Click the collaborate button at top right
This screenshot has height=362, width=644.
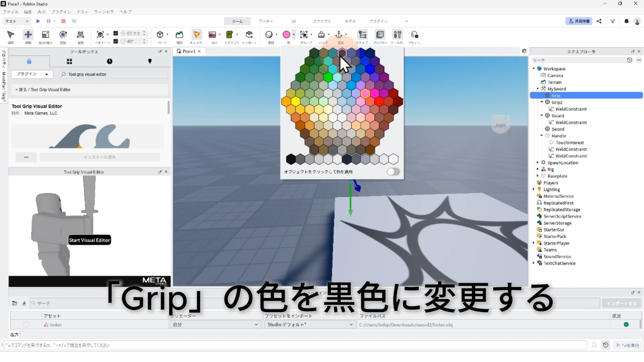(579, 21)
